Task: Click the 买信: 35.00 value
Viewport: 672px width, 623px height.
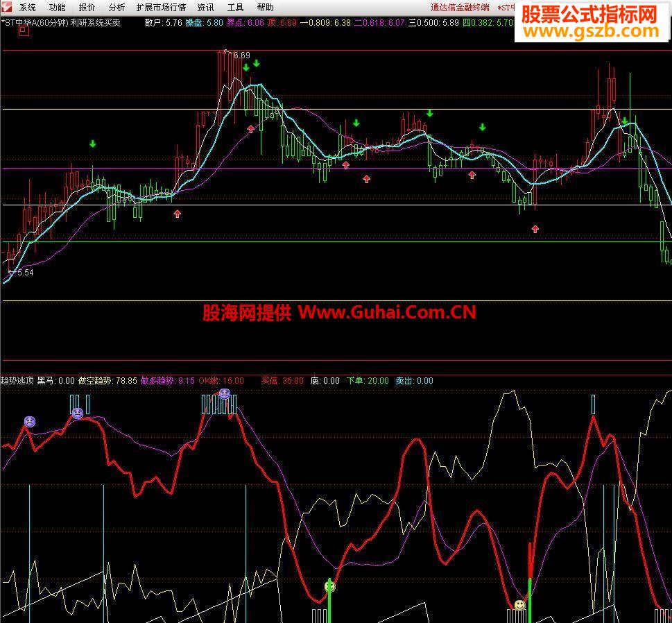Action: 282,381
